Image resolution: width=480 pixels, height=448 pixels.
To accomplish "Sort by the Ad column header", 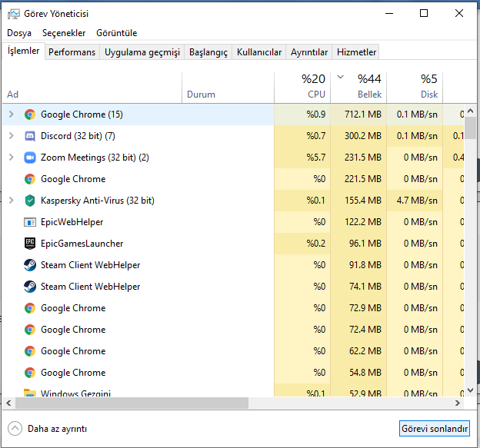I will tap(92, 88).
